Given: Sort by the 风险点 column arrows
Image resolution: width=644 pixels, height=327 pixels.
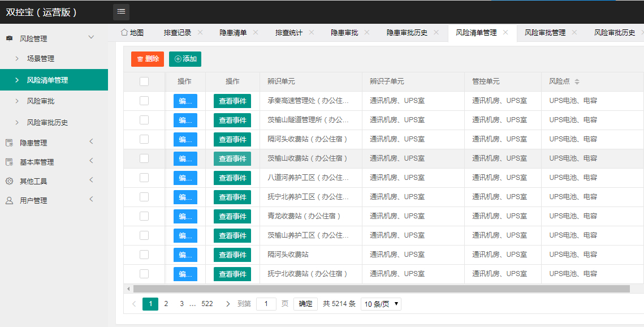Looking at the screenshot, I should [577, 81].
